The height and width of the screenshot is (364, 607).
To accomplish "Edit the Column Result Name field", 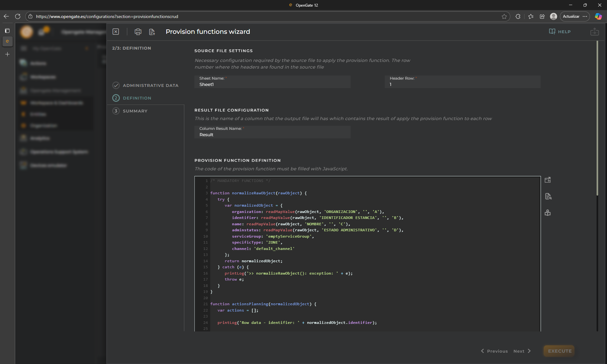I will pos(272,135).
